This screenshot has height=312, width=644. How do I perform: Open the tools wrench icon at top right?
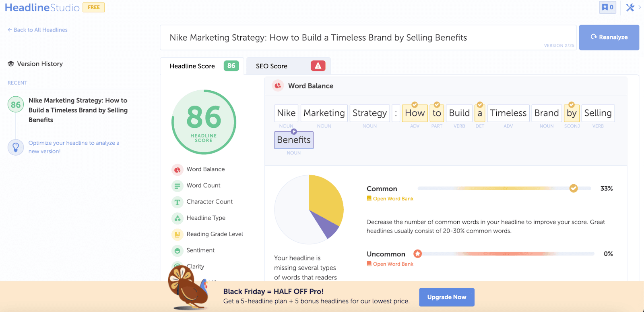click(x=630, y=7)
